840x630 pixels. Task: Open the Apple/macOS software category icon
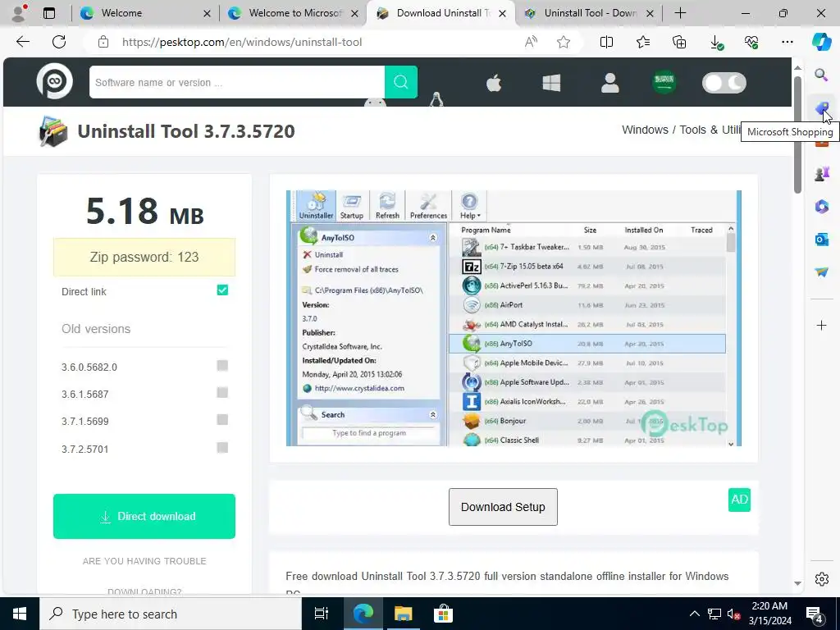493,83
